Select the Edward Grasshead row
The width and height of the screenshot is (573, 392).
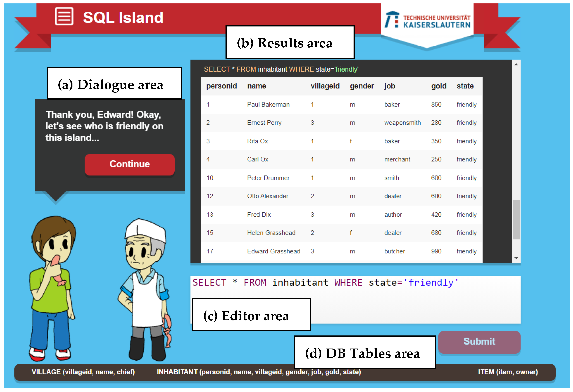click(x=273, y=251)
